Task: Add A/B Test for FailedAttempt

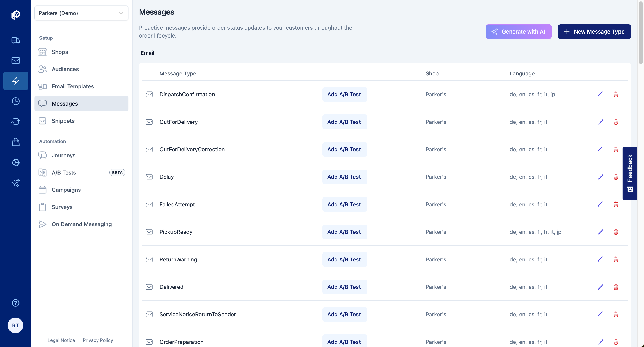Action: [x=344, y=204]
